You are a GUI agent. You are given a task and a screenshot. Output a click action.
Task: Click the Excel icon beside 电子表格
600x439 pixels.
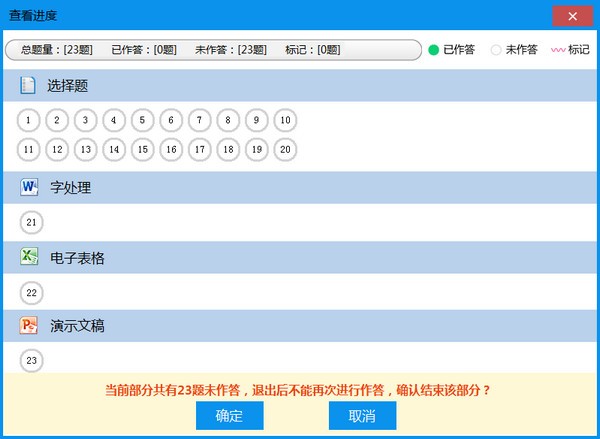tap(29, 257)
